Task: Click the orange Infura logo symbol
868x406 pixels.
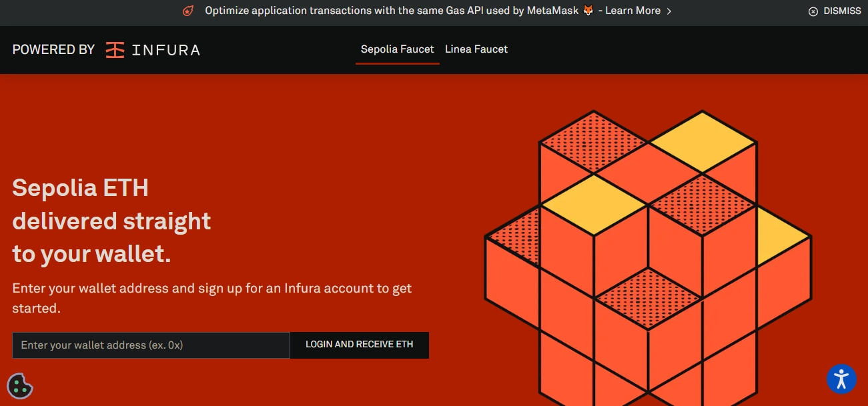Action: click(x=115, y=50)
